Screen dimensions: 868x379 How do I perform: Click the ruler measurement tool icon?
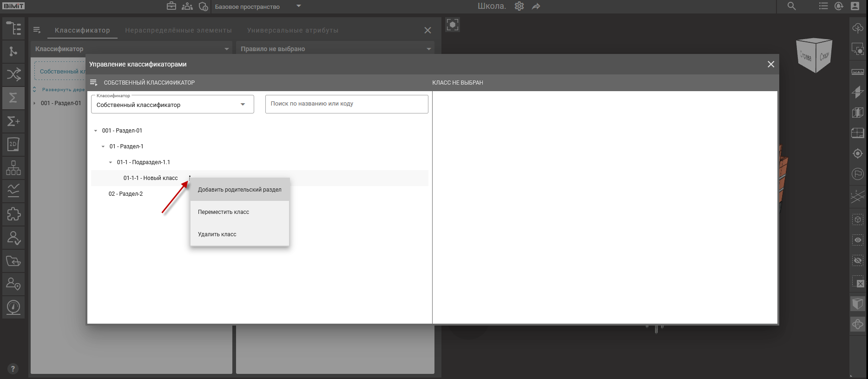[x=857, y=72]
